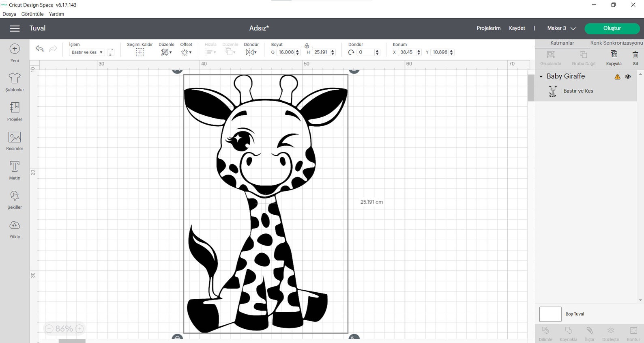Open Maker 3 machine dropdown
Image resolution: width=644 pixels, height=343 pixels.
click(x=561, y=28)
